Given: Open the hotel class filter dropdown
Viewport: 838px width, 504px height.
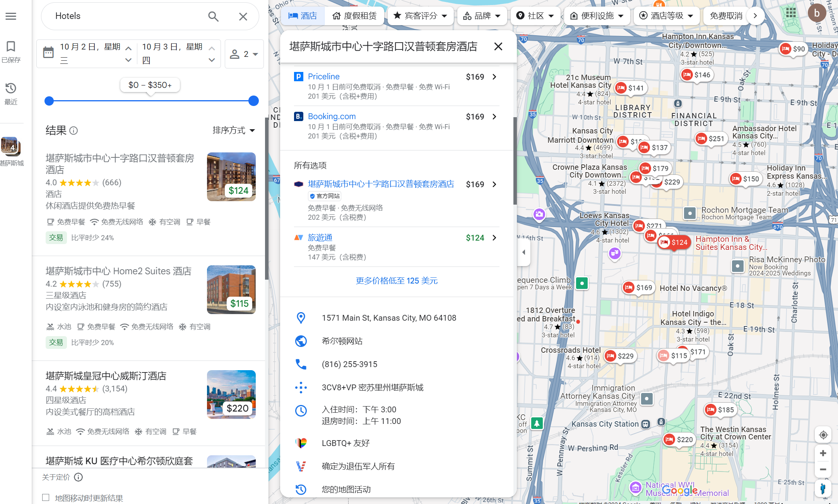Looking at the screenshot, I should pos(667,16).
